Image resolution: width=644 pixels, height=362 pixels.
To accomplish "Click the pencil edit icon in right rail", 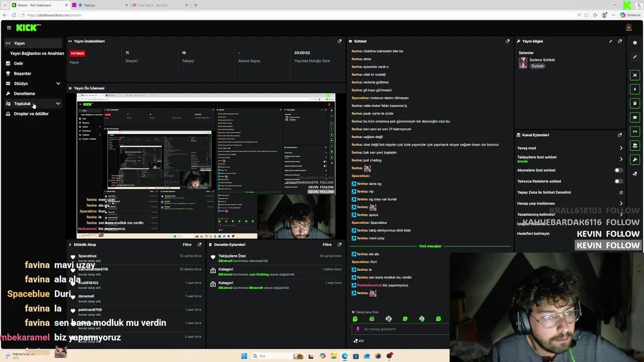I will tap(635, 57).
